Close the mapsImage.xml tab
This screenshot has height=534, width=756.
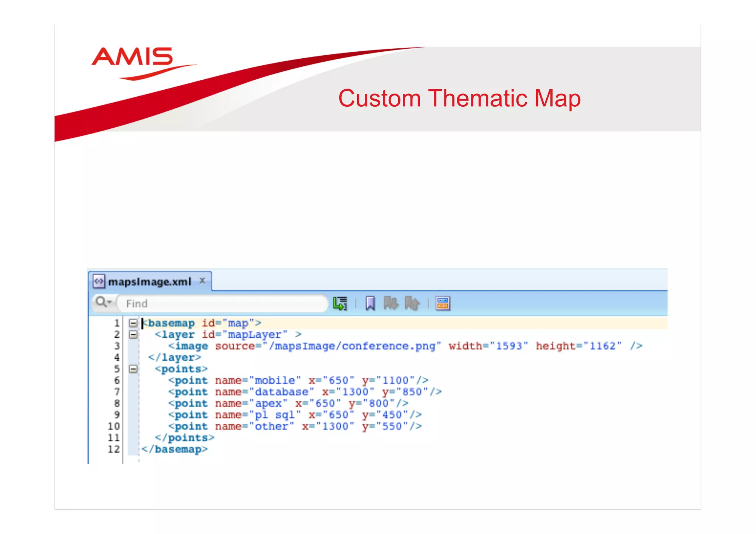tap(202, 280)
